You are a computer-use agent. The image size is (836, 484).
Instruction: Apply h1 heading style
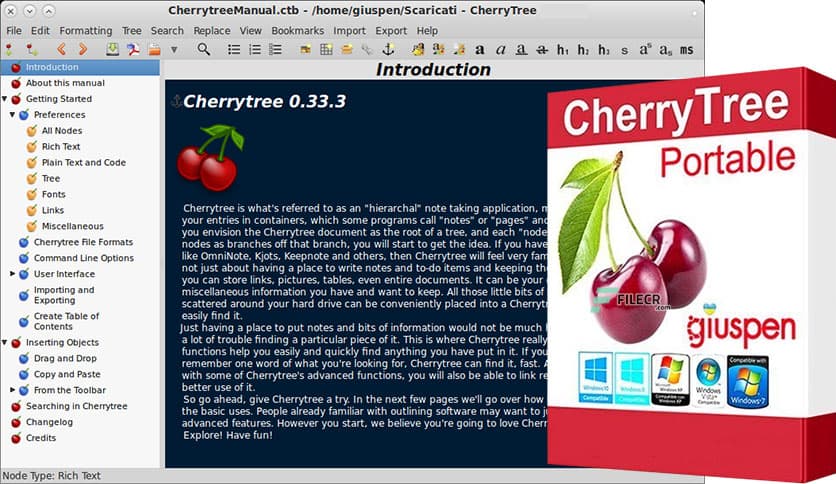pyautogui.click(x=562, y=50)
